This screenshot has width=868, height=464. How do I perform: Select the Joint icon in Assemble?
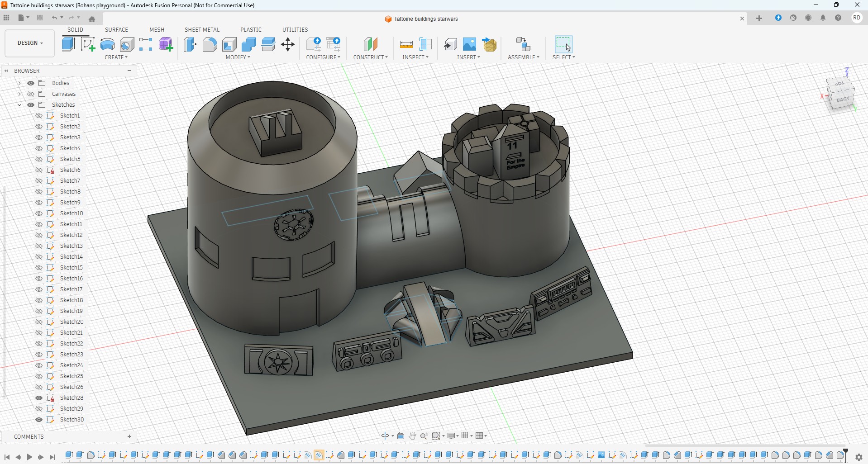[x=523, y=44]
